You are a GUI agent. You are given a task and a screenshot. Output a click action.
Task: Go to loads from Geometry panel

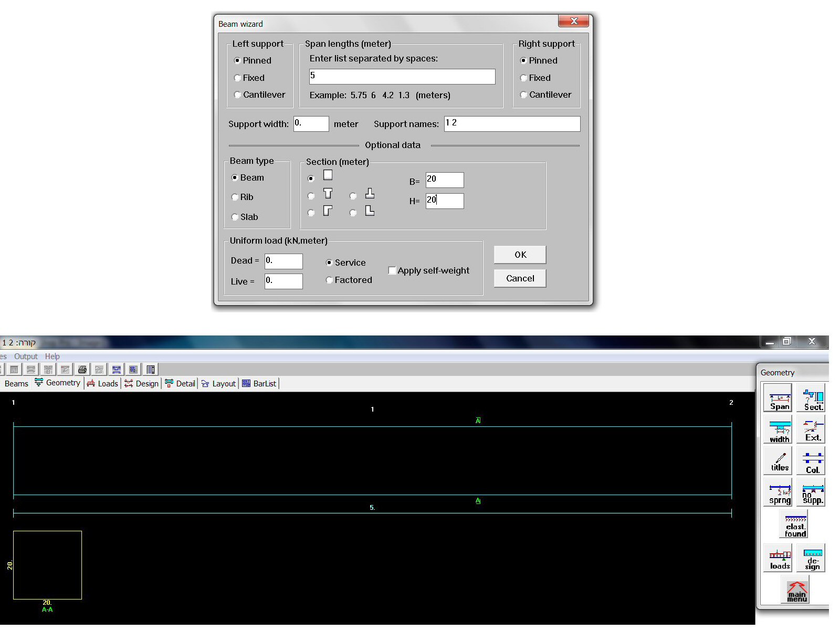[x=778, y=558]
